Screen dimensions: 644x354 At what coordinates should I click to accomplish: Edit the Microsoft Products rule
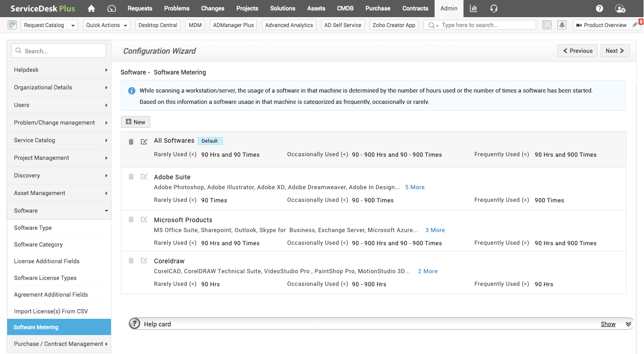[144, 219]
